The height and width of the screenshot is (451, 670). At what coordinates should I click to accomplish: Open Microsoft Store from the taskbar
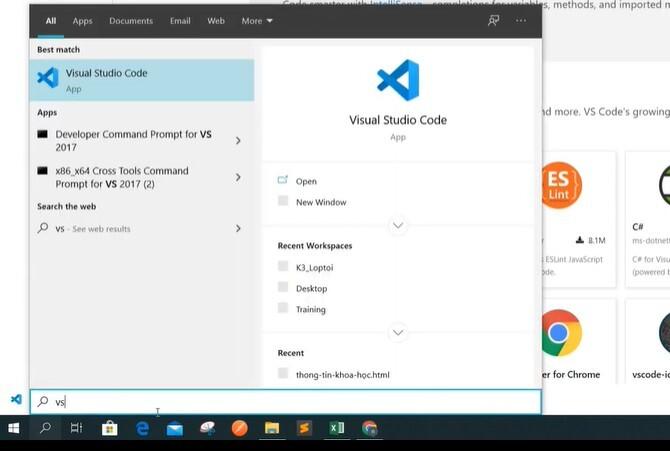pyautogui.click(x=109, y=428)
